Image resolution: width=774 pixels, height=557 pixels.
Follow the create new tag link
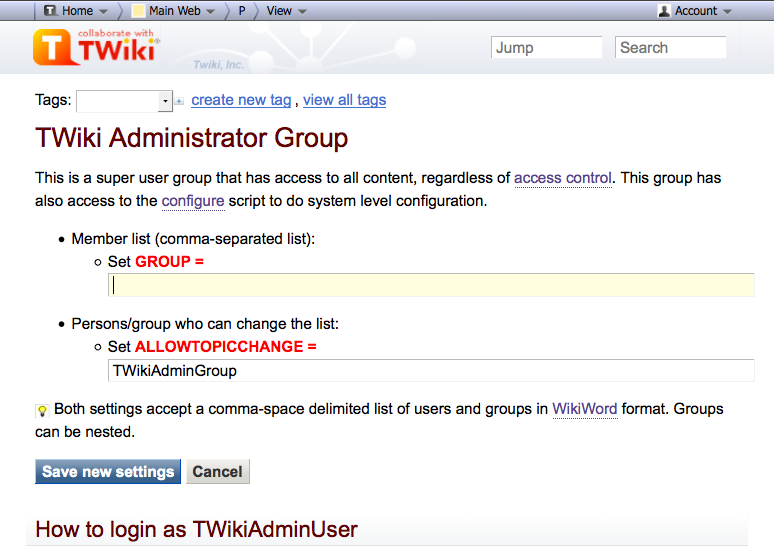[241, 100]
